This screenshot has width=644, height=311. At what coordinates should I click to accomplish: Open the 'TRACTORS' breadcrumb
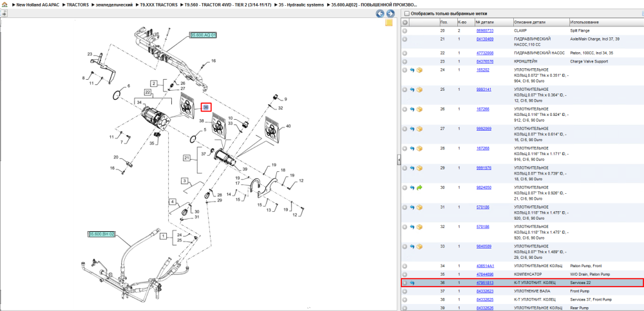(x=78, y=5)
